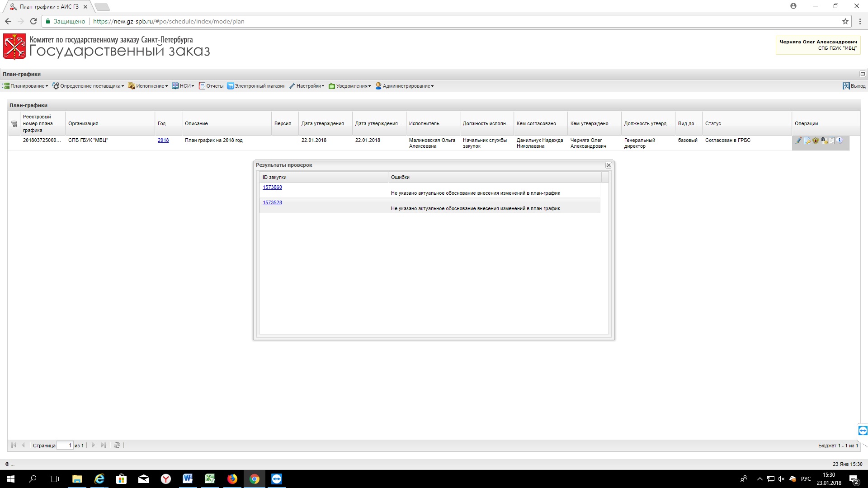Click the page number input field
Image resolution: width=868 pixels, height=488 pixels.
pos(65,446)
